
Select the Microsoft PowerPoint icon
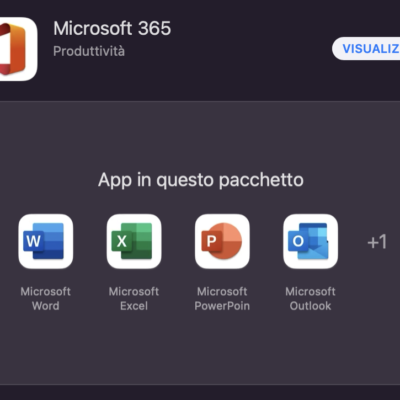(x=222, y=241)
